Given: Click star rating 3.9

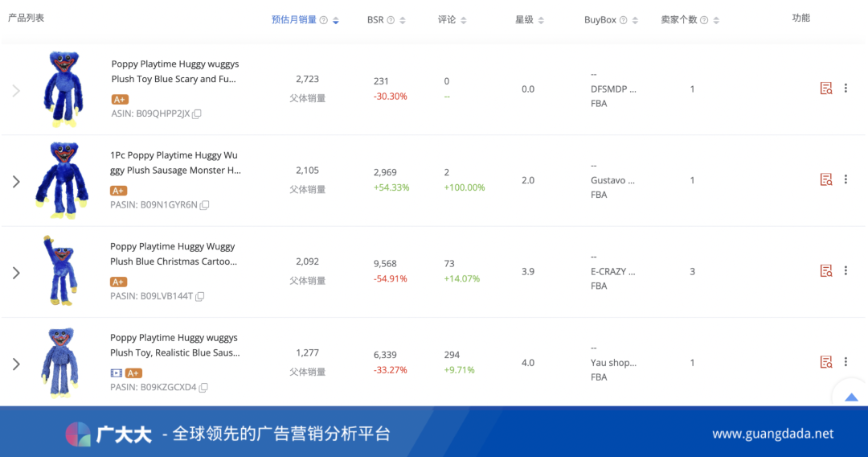Looking at the screenshot, I should click(x=528, y=271).
